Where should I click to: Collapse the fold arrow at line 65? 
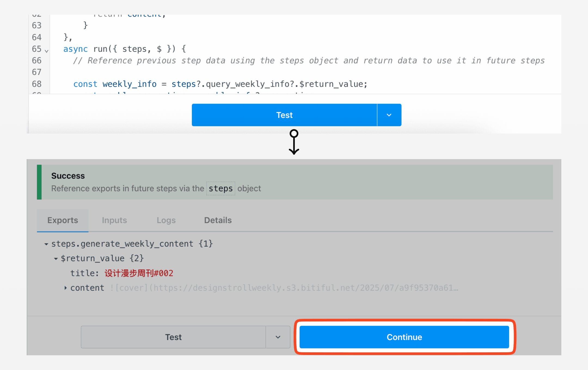tap(47, 51)
